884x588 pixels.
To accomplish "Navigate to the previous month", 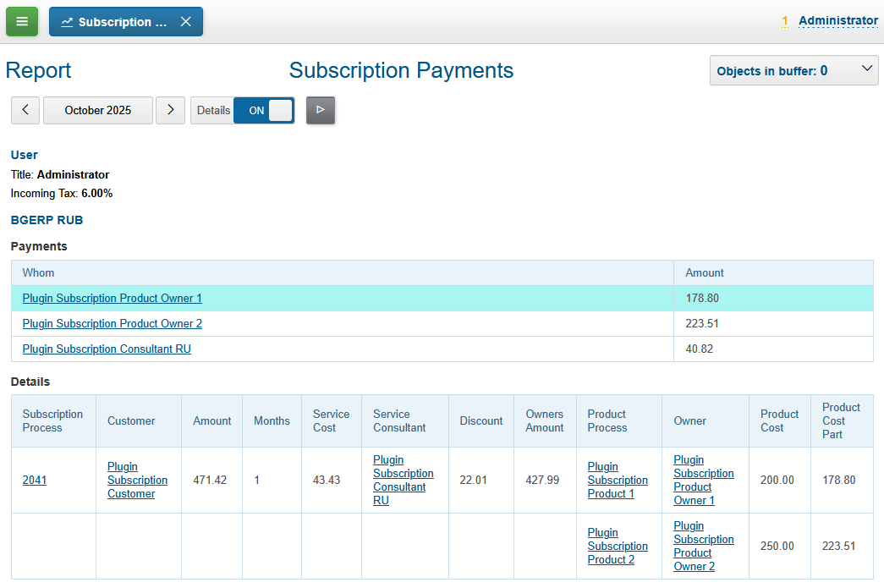I will coord(25,110).
